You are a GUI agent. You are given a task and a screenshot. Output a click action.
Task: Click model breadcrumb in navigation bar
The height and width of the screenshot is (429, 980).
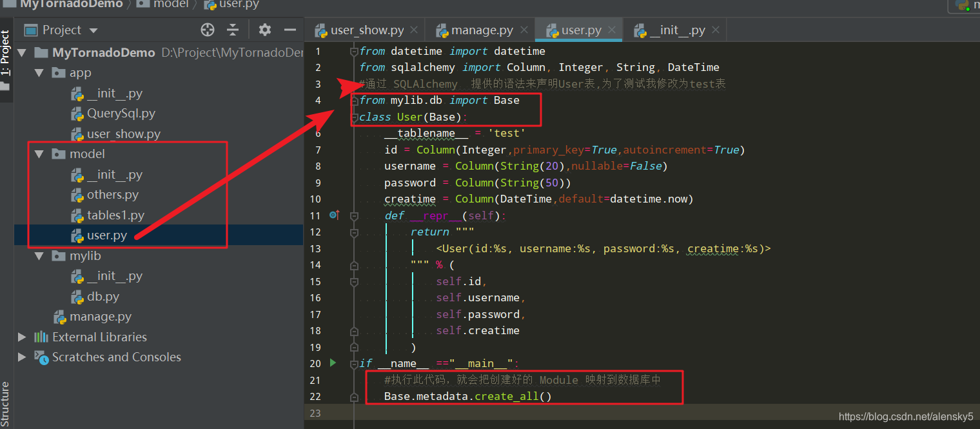pyautogui.click(x=171, y=4)
